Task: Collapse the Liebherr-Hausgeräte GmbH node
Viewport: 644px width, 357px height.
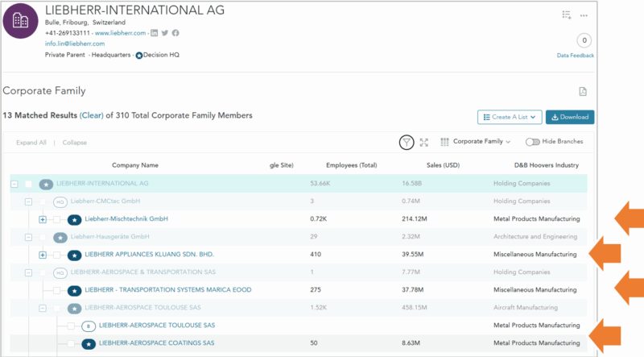Action: click(28, 237)
